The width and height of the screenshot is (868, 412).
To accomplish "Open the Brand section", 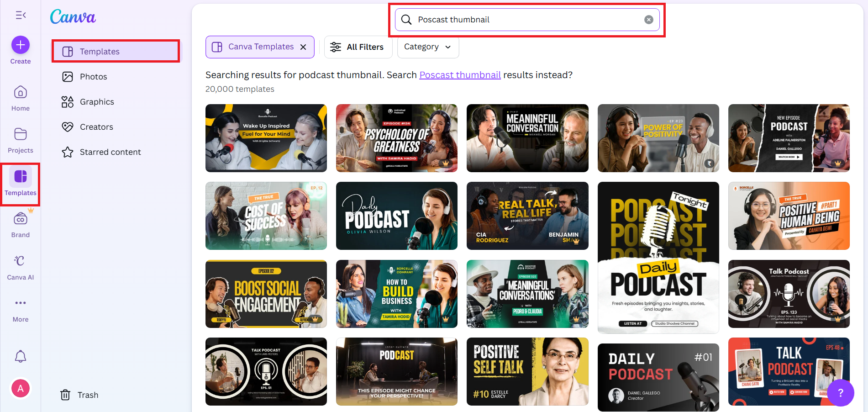I will pyautogui.click(x=20, y=222).
